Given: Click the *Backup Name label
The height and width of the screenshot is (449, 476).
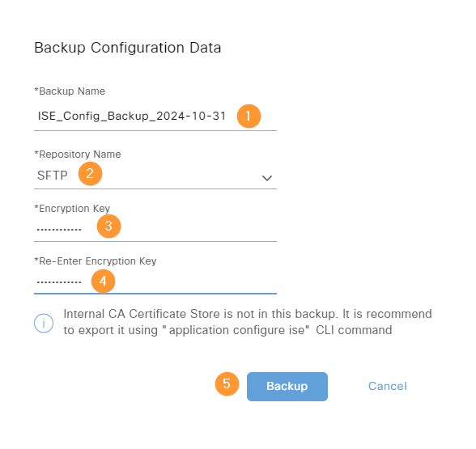Looking at the screenshot, I should 70,91.
